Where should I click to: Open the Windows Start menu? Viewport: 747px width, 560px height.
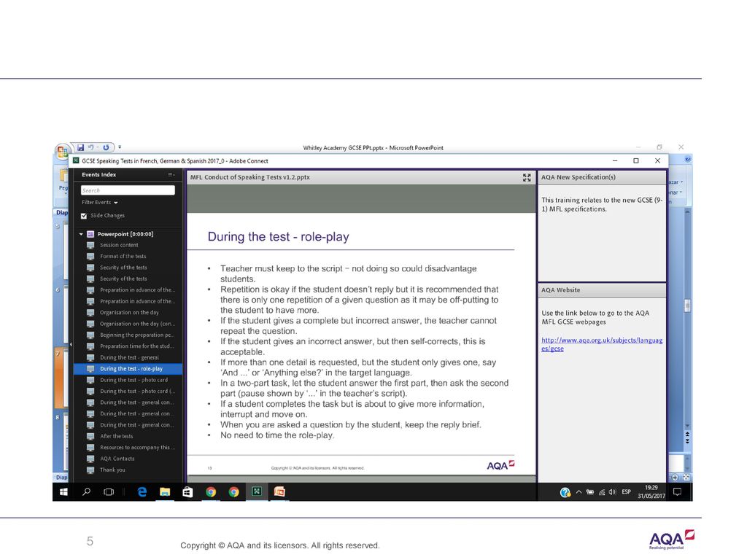coord(63,492)
